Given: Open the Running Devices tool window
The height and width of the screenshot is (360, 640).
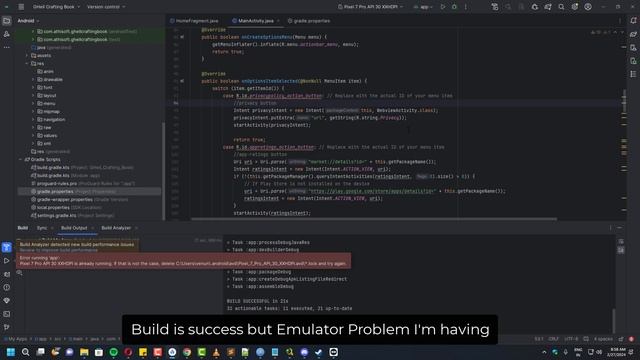Looking at the screenshot, I should (x=633, y=61).
